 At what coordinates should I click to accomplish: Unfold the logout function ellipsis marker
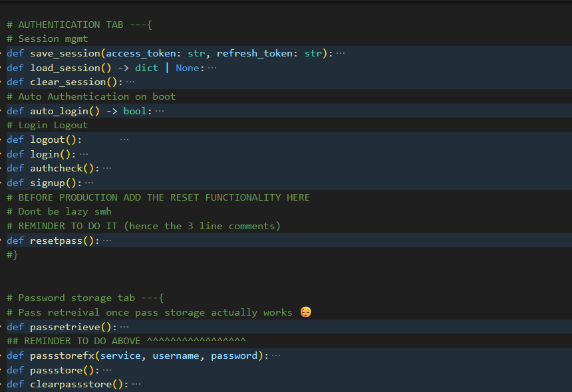[x=124, y=140]
